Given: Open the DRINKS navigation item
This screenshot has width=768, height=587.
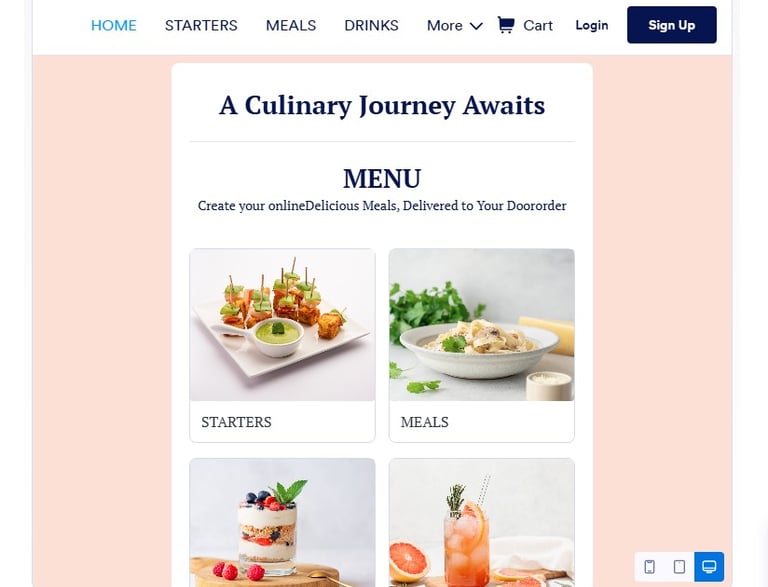Looking at the screenshot, I should [x=371, y=25].
